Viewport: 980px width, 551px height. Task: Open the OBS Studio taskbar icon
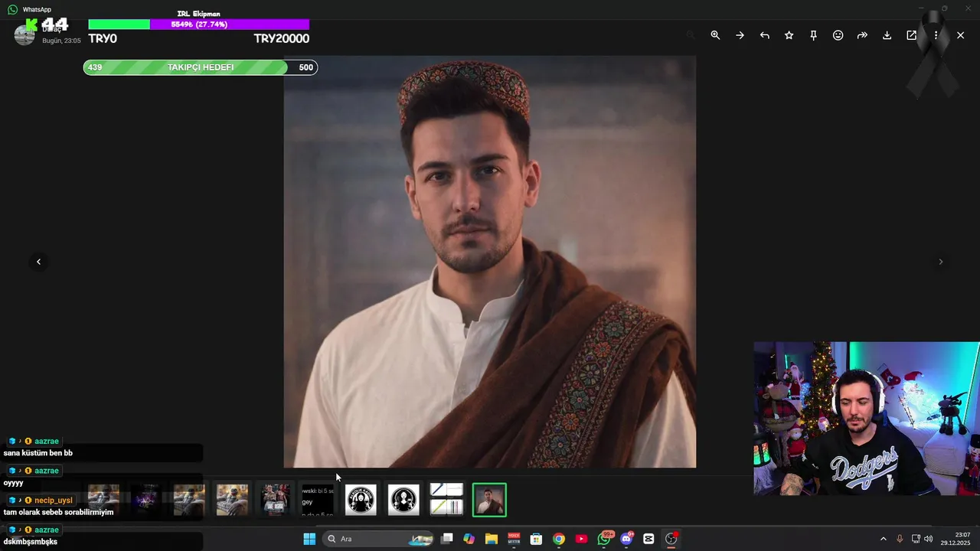coord(671,539)
